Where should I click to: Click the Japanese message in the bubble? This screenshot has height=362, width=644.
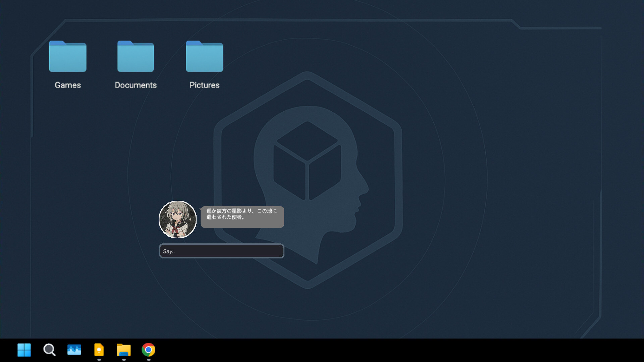click(x=241, y=214)
